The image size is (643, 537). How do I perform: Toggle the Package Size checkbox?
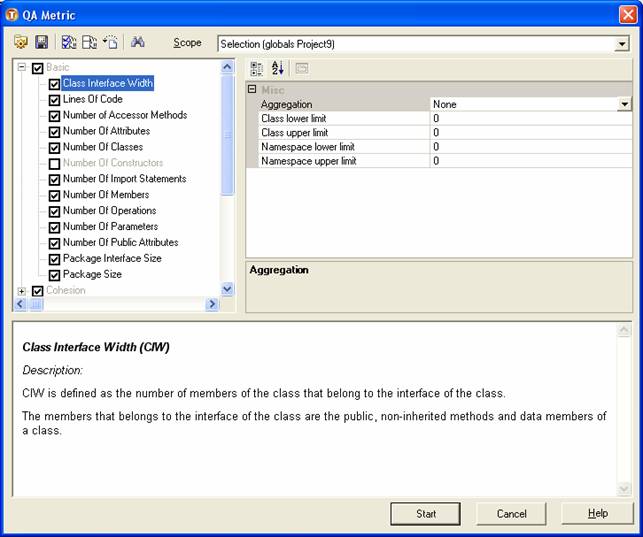55,275
